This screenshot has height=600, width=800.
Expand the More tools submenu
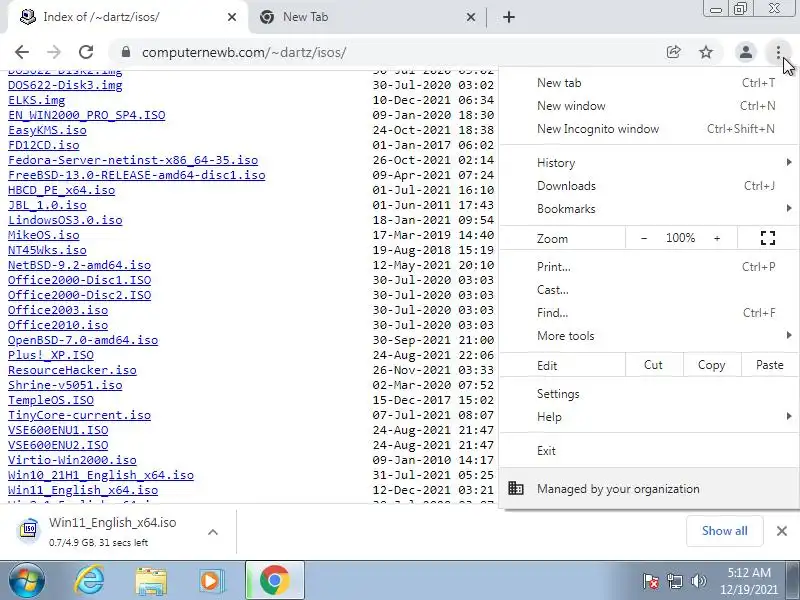tap(649, 336)
